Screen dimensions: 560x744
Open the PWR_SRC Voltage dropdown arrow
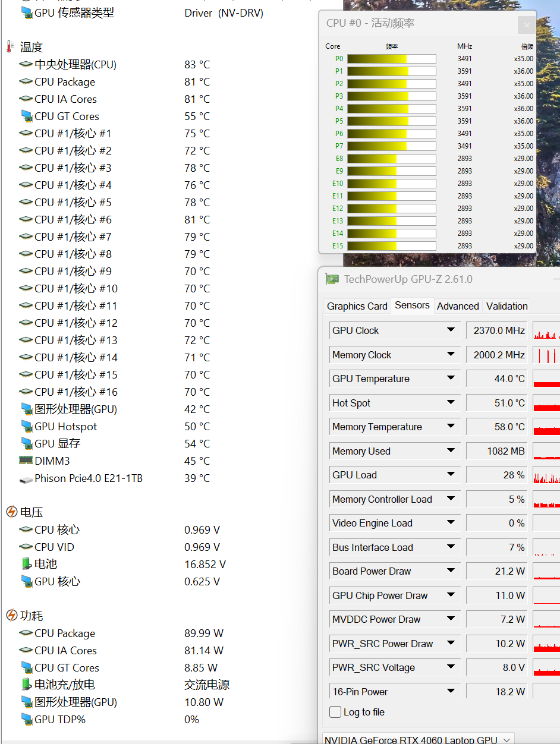coord(451,667)
